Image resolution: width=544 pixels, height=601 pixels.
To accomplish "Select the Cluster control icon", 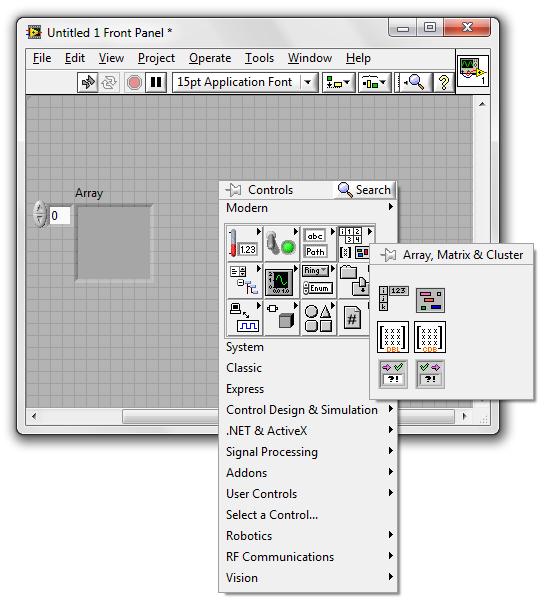I will coord(430,300).
